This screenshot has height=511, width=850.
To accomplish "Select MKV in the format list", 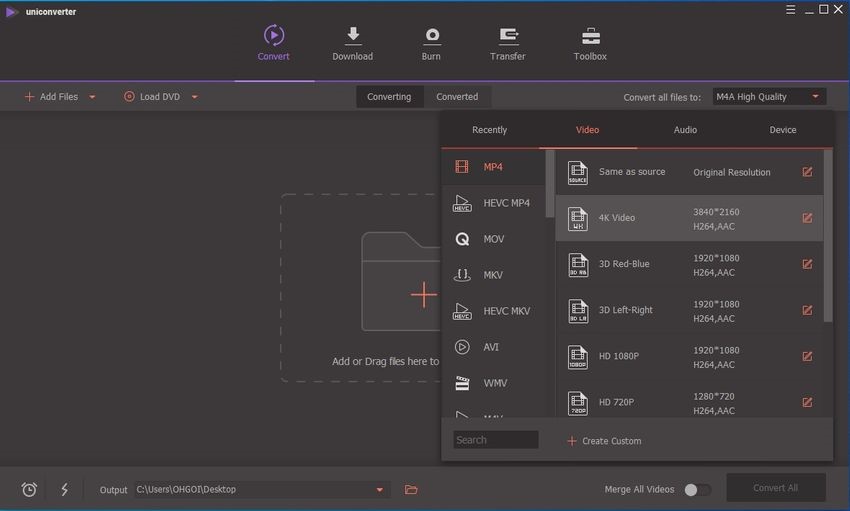I will [x=493, y=275].
